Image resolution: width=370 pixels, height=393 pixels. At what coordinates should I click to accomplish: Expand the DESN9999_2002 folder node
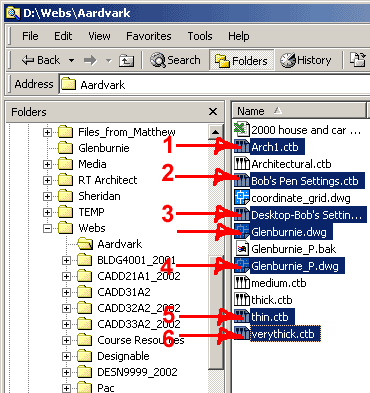(66, 372)
